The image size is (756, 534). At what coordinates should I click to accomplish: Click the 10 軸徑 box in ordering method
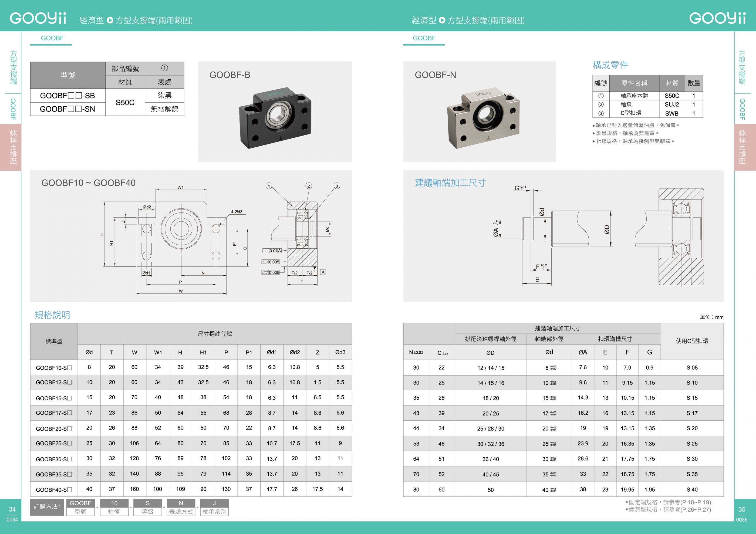[114, 507]
